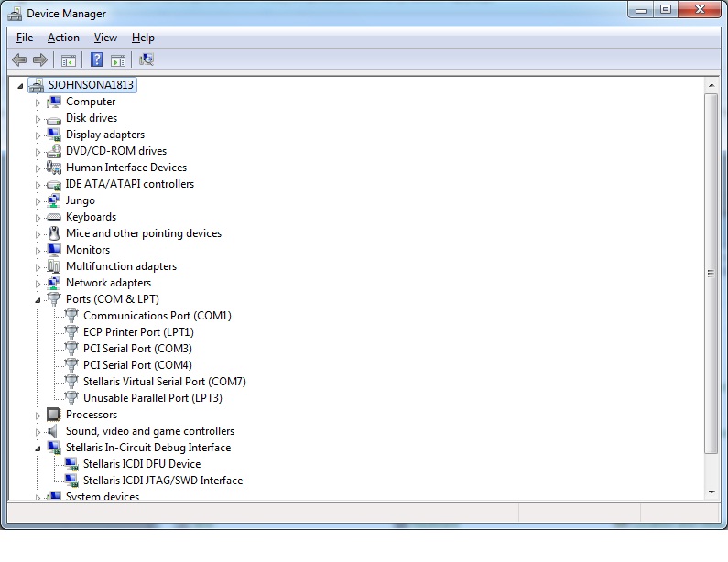
Task: Click the icon for Stellaris ICDI DFU Device
Action: click(71, 464)
